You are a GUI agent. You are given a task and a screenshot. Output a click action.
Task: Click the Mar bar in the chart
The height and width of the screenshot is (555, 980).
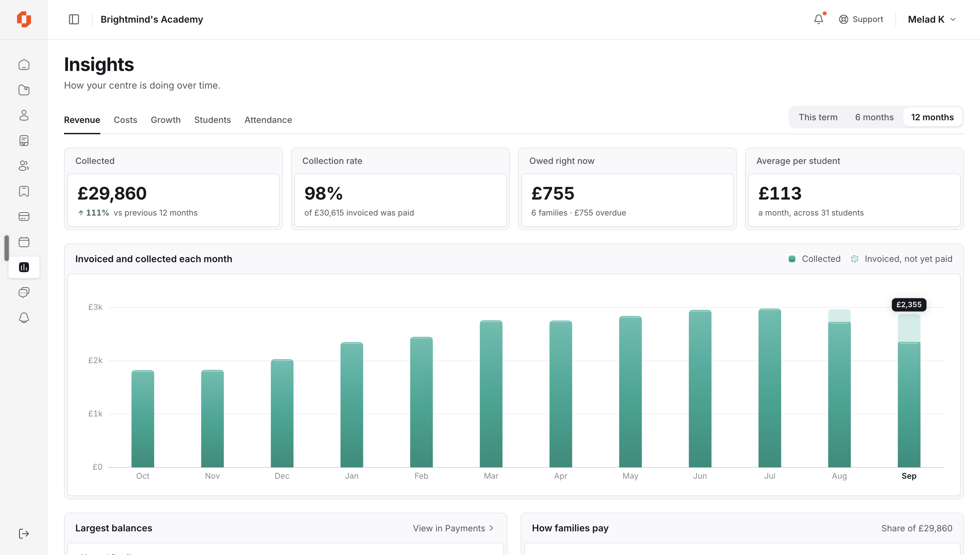click(x=491, y=394)
